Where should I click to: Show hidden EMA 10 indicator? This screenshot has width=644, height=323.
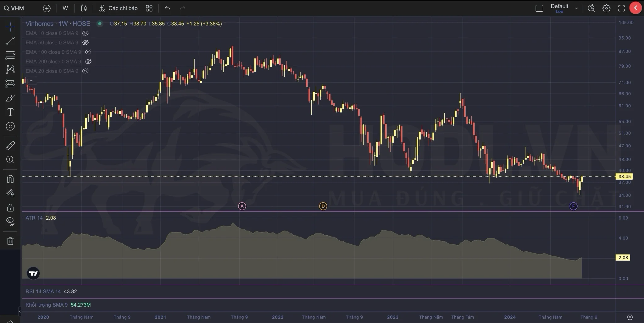tap(85, 33)
